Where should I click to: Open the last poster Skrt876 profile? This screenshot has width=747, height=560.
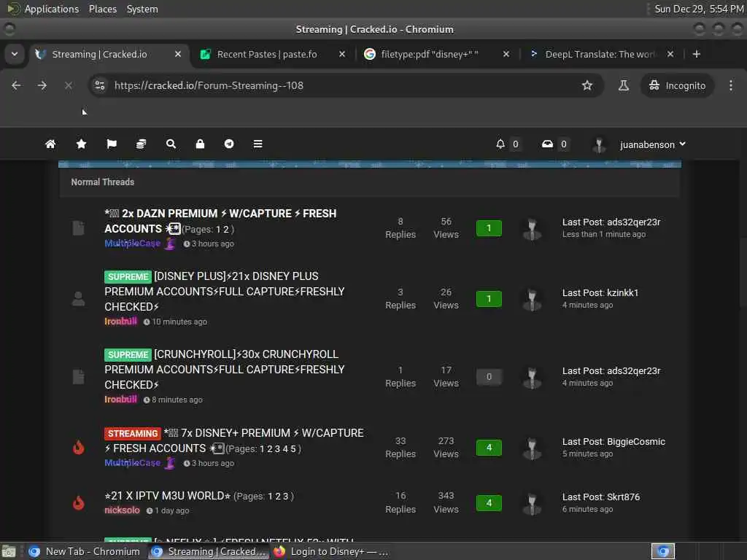[623, 497]
